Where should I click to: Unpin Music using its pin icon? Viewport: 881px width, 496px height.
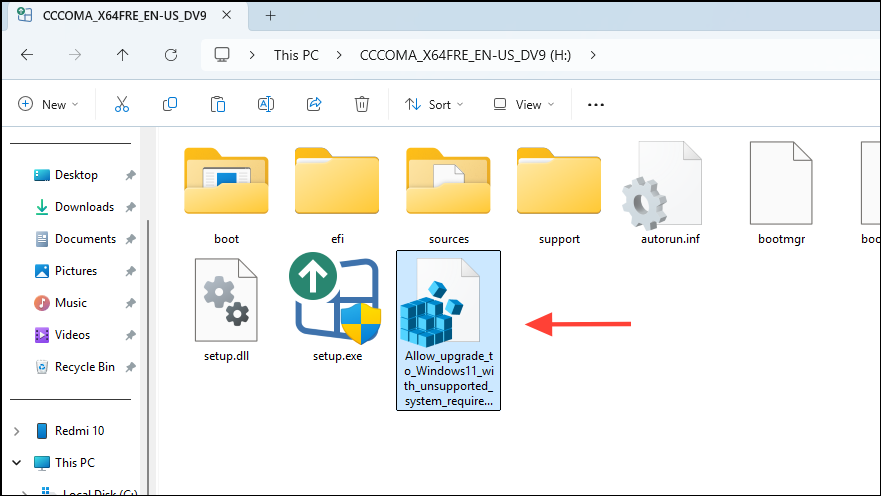point(130,303)
